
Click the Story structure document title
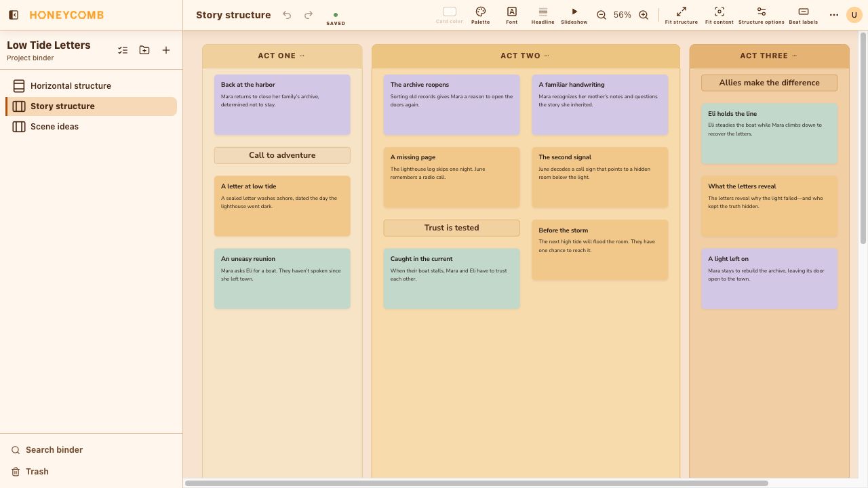pyautogui.click(x=233, y=15)
